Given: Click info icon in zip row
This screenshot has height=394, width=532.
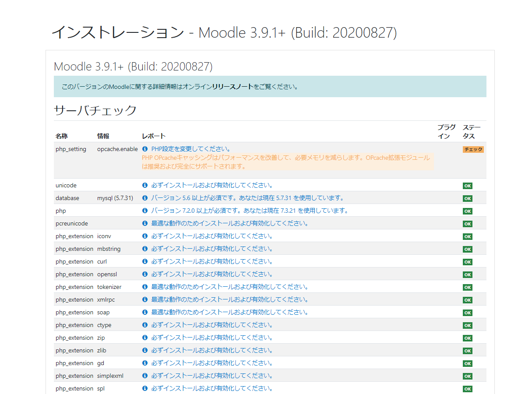Looking at the screenshot, I should (x=145, y=338).
